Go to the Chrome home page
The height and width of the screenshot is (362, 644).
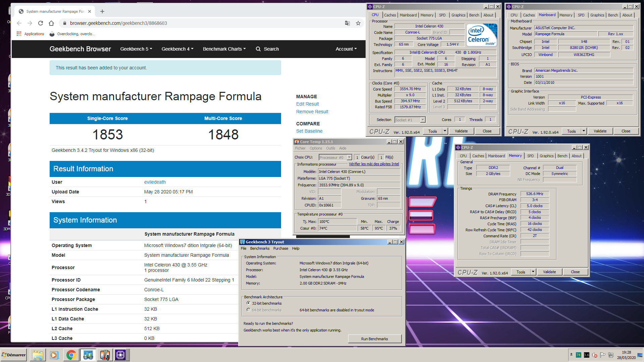[51, 23]
